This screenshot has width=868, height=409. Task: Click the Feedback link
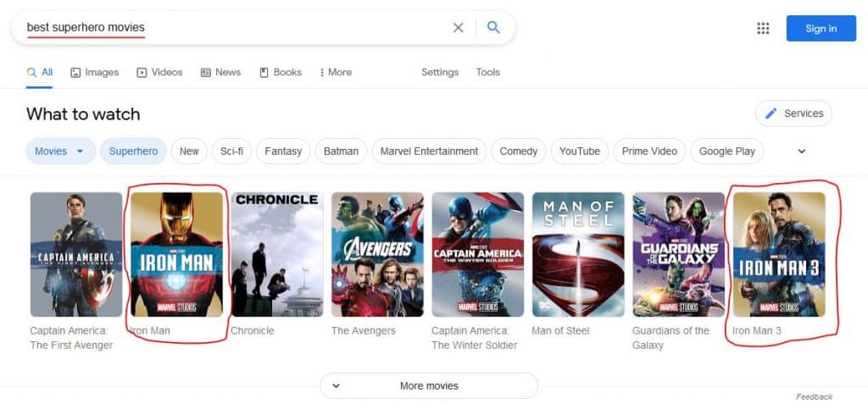point(814,396)
